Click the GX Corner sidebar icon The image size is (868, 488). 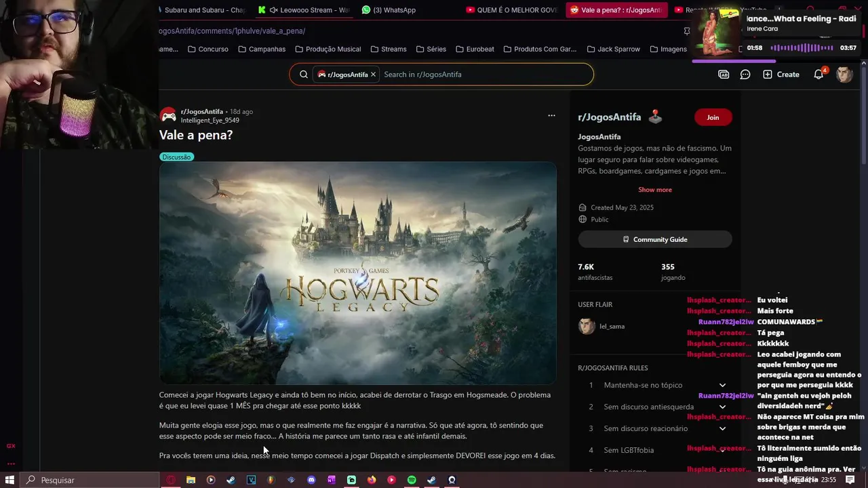click(x=11, y=446)
